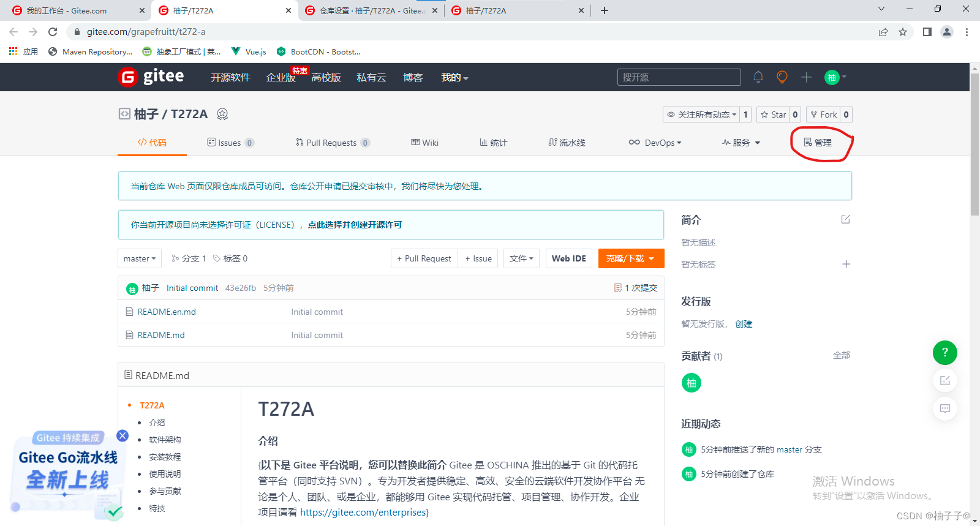
Task: Open the green help question mark button
Action: point(945,352)
